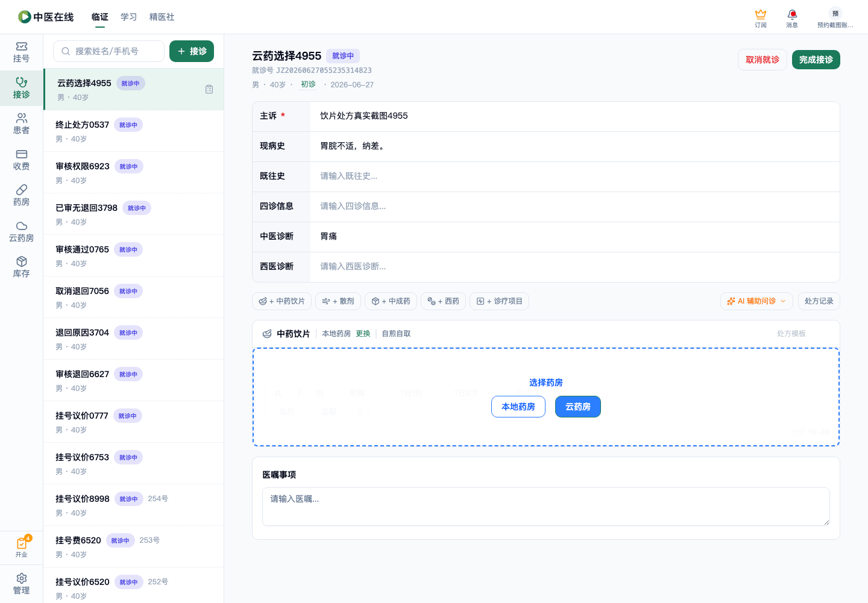This screenshot has height=603, width=868.
Task: Click the 医嘱 textarea
Action: click(x=546, y=507)
